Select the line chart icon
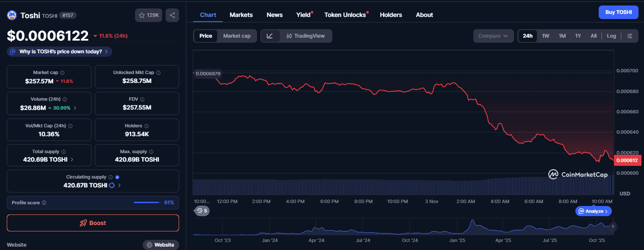 tap(270, 36)
